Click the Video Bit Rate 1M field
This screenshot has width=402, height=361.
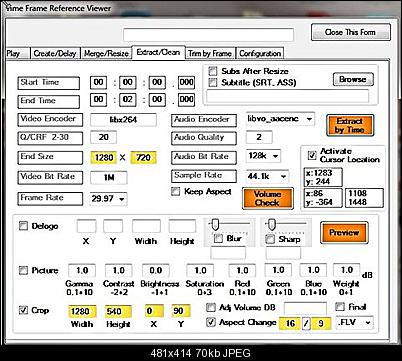coord(109,178)
